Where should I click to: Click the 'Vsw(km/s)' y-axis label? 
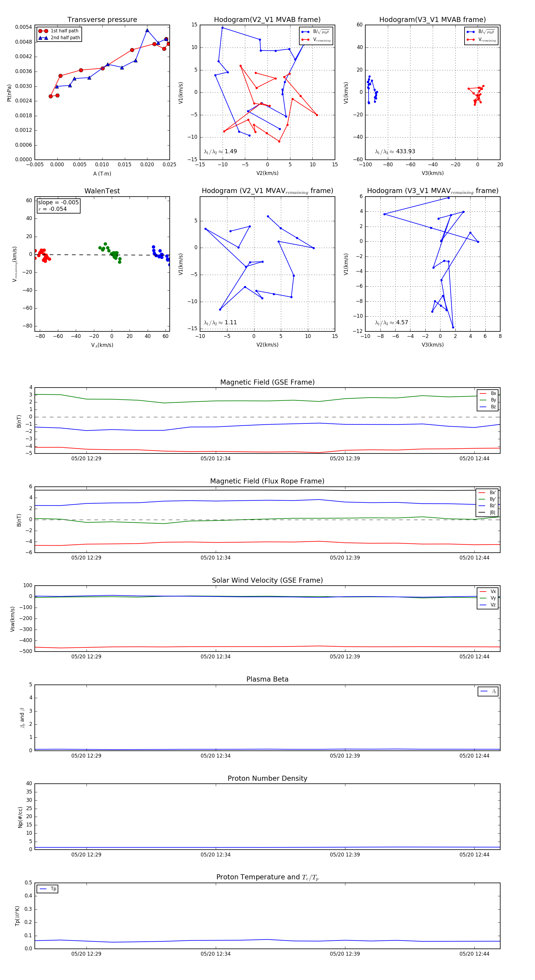(x=12, y=619)
